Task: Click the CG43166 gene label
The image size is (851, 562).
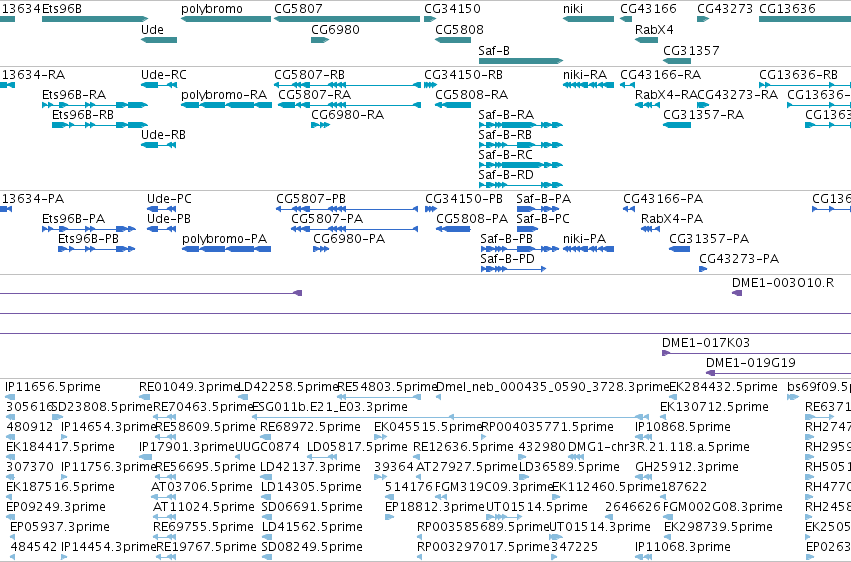Action: tap(648, 9)
